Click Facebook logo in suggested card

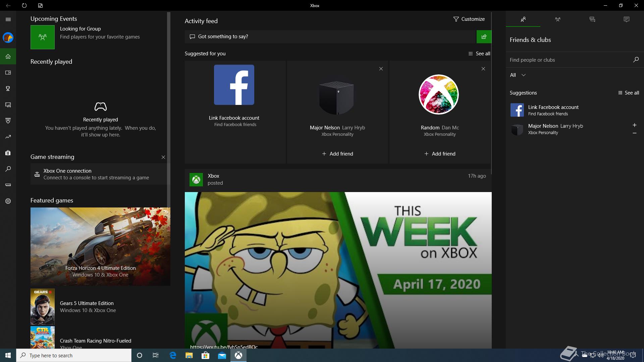tap(234, 85)
